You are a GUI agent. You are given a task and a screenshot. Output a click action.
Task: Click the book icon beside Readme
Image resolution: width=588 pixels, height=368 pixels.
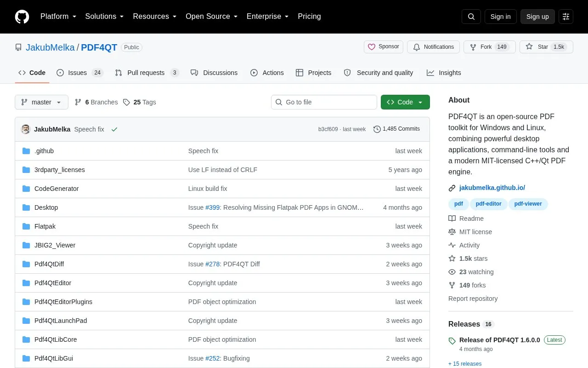(x=452, y=218)
